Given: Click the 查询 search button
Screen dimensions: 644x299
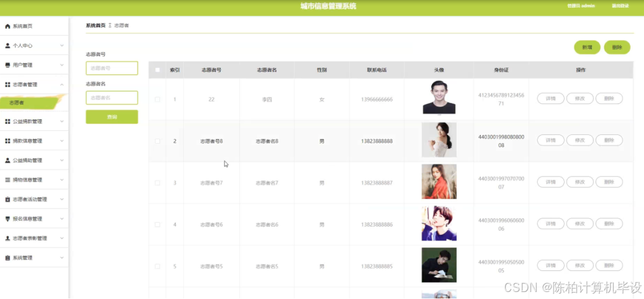Looking at the screenshot, I should 112,117.
